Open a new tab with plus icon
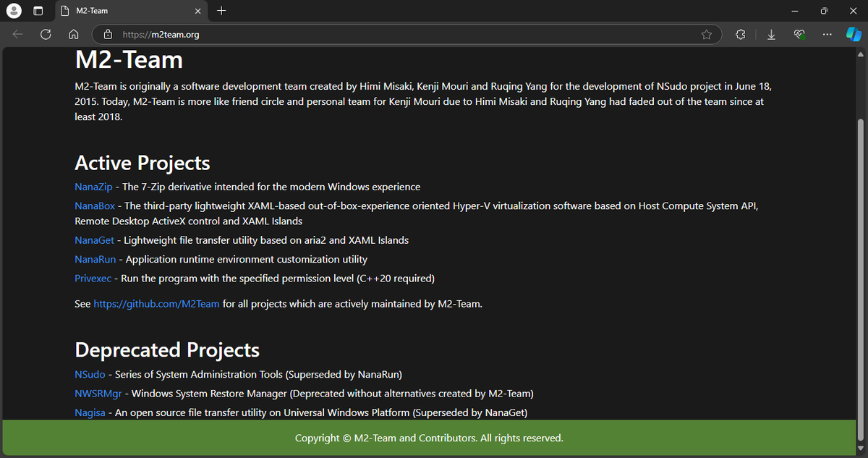Image resolution: width=868 pixels, height=458 pixels. (221, 11)
